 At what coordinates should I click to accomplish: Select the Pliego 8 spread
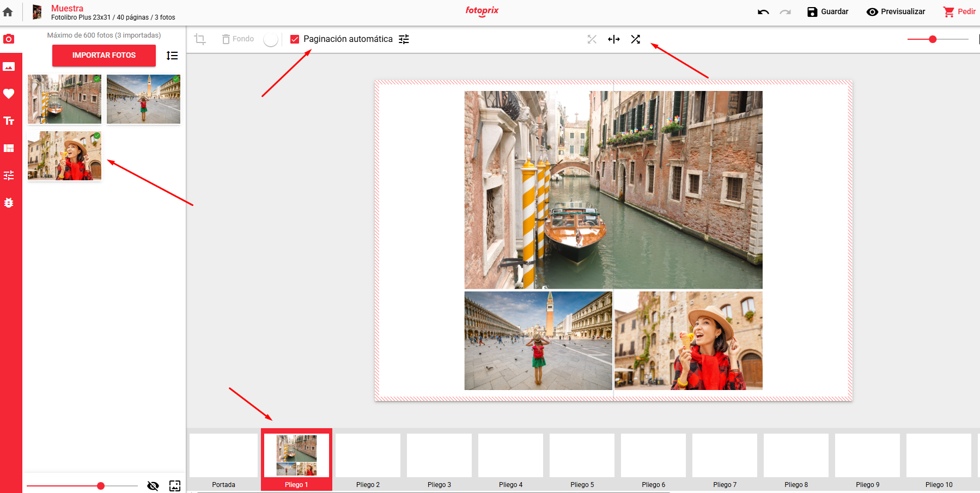pos(796,460)
